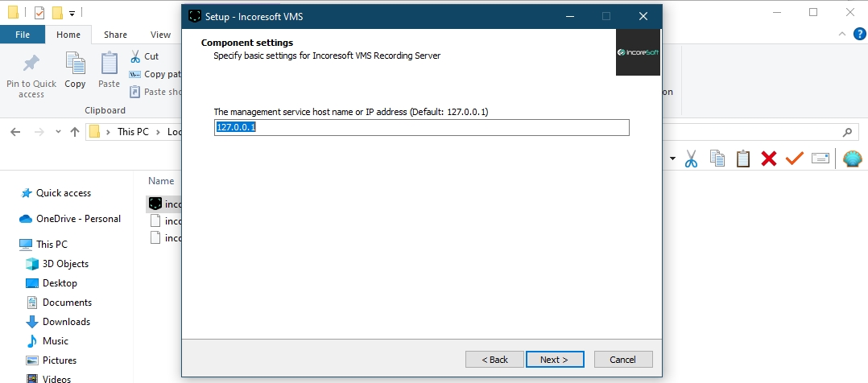This screenshot has height=383, width=868.
Task: Click the Paste button in the ribbon
Action: point(109,70)
